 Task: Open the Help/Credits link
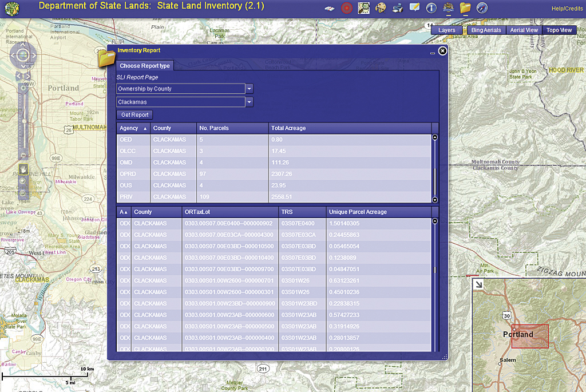pyautogui.click(x=567, y=9)
